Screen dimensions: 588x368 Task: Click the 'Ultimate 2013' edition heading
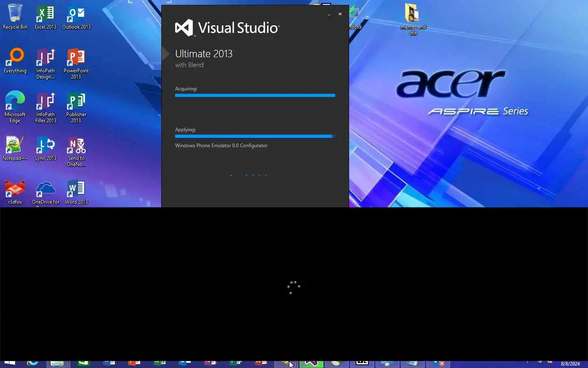(204, 54)
